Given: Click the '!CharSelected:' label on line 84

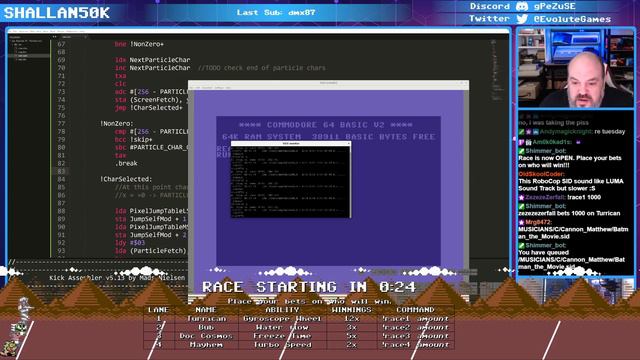Looking at the screenshot, I should pos(126,179).
